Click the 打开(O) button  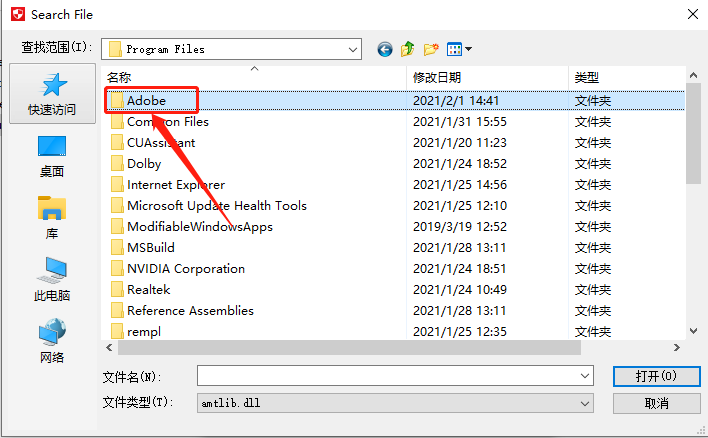coord(657,376)
